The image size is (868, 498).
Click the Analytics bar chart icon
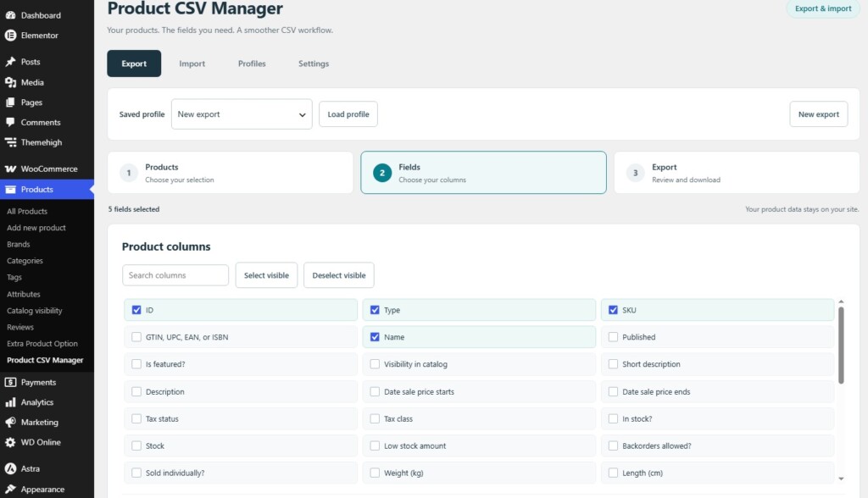10,402
